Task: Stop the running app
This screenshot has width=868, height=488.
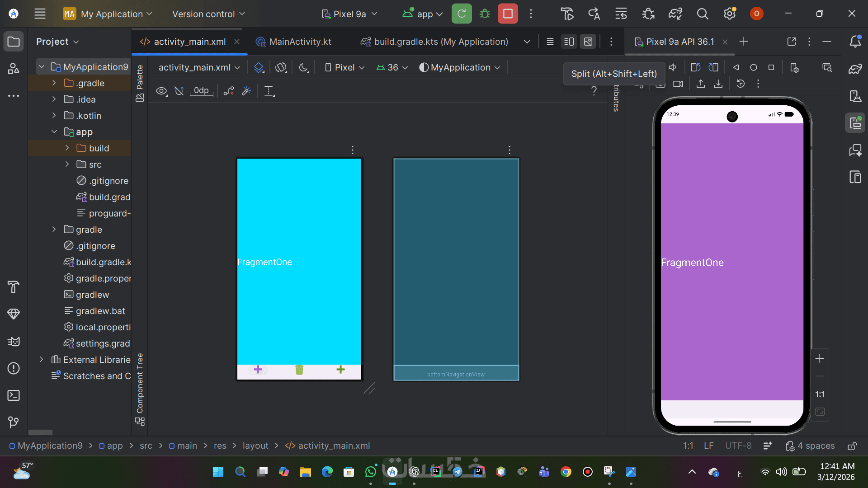Action: click(508, 14)
